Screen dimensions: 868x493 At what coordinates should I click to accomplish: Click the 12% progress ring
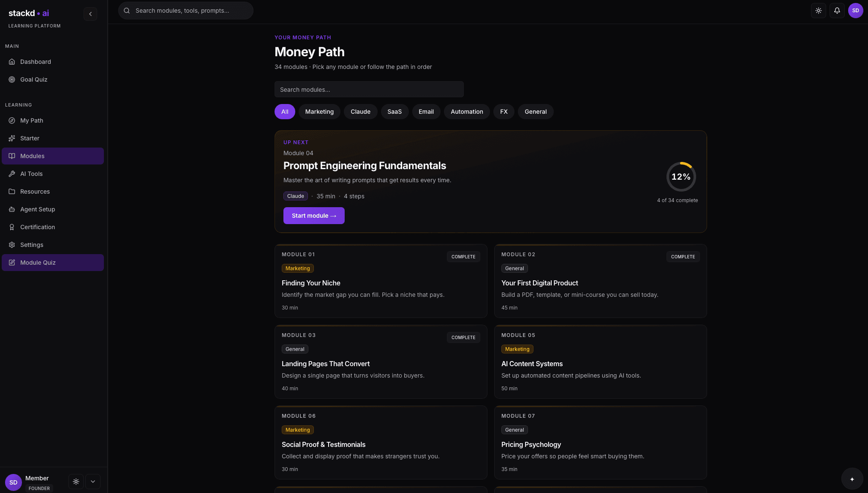[681, 177]
